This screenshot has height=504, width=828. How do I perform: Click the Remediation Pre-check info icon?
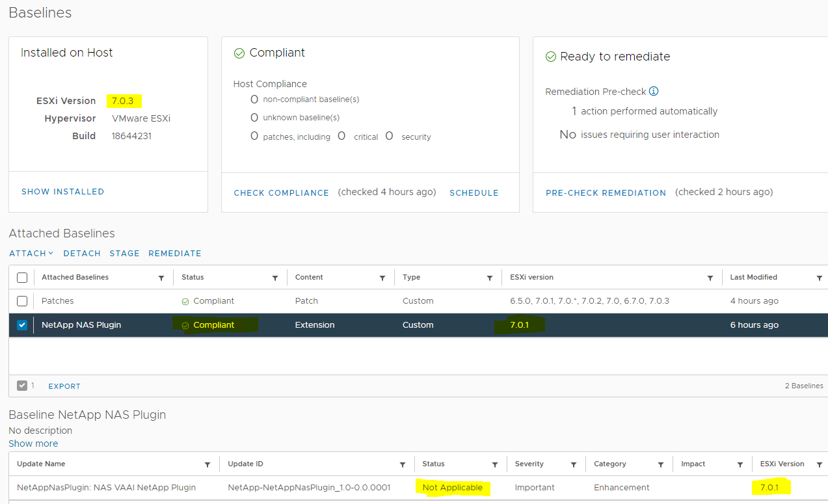coord(654,92)
